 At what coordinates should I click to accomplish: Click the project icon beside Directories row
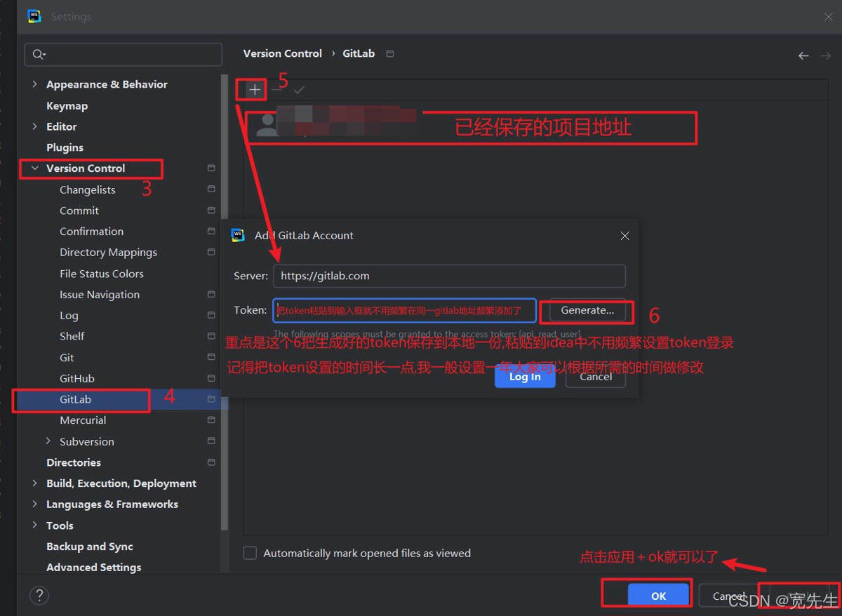211,462
